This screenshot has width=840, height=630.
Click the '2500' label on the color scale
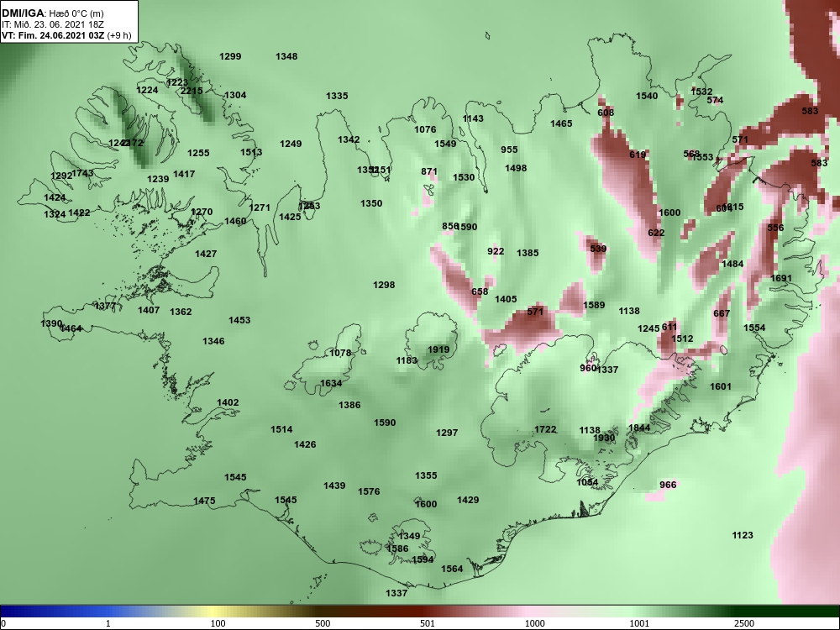pos(744,623)
